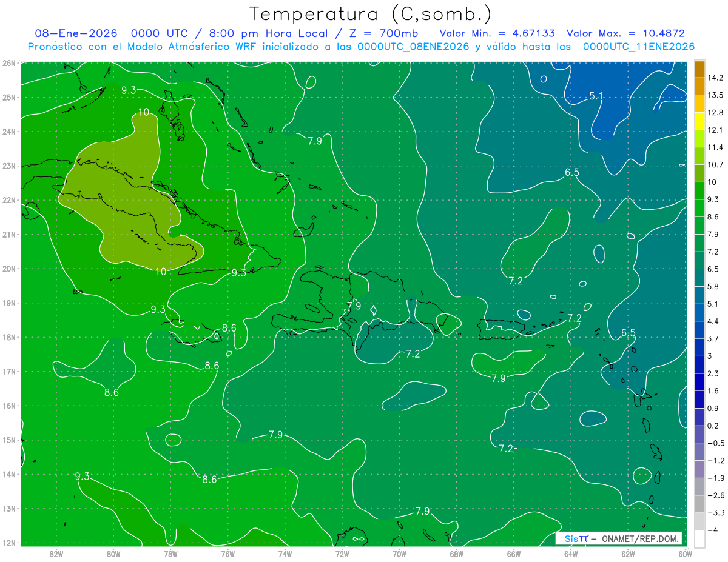The width and height of the screenshot is (728, 562).
Task: Click latitude axis label "24N"
Action: [x=9, y=132]
